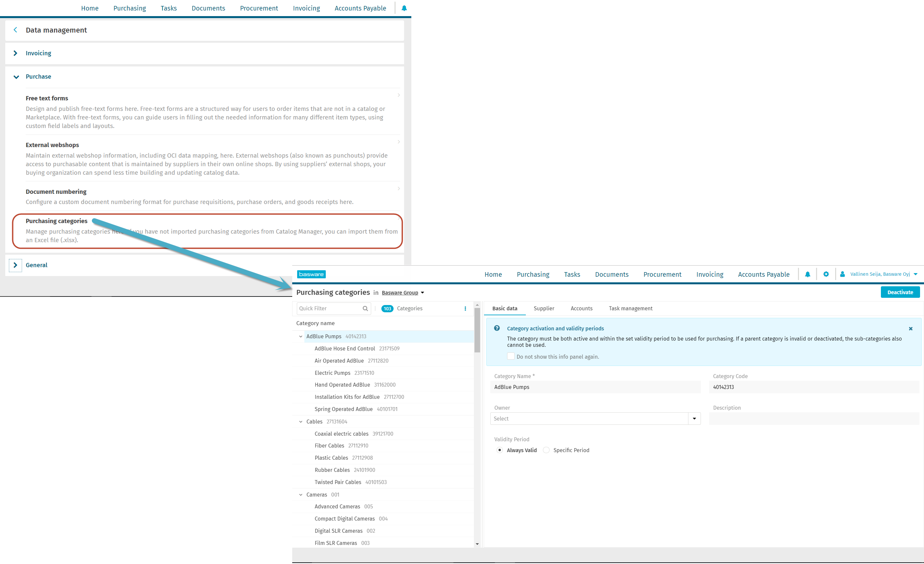Select Installation Kits for AdBlue category
924x564 pixels.
point(347,397)
